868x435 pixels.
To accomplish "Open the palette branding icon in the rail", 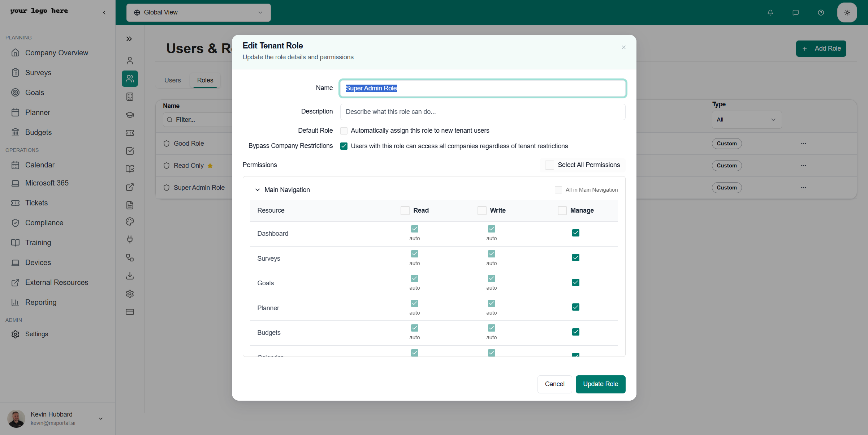I will [130, 222].
